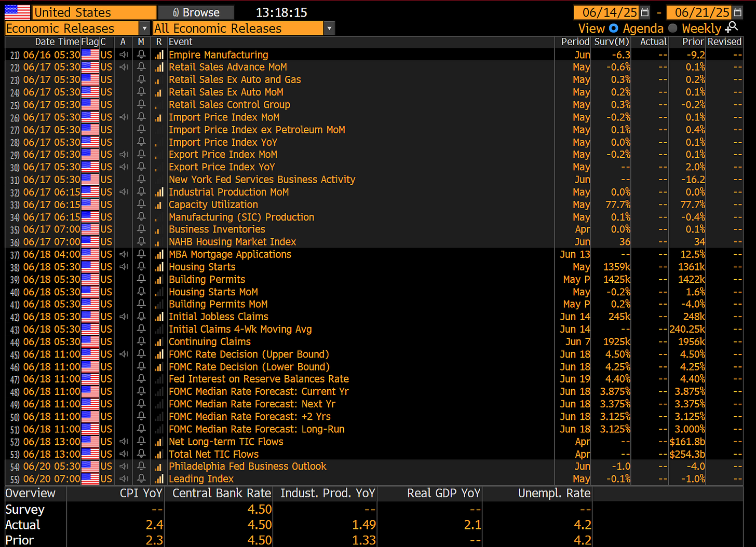Select the Agenda view radio button
Image resolution: width=756 pixels, height=547 pixels.
pyautogui.click(x=614, y=29)
